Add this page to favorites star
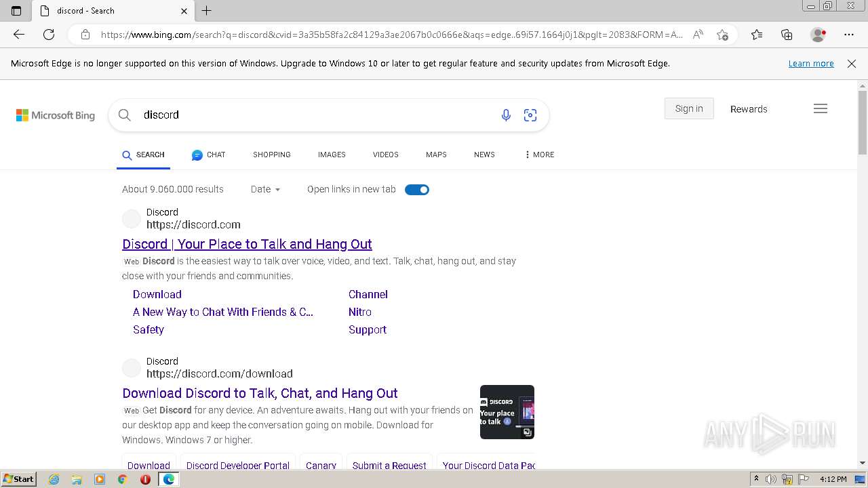This screenshot has height=488, width=868. point(722,35)
